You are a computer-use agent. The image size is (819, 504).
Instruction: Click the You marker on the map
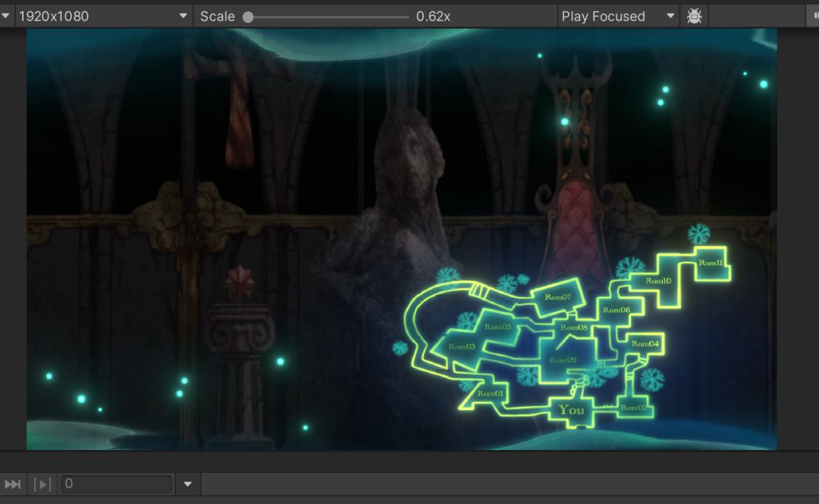tap(572, 410)
